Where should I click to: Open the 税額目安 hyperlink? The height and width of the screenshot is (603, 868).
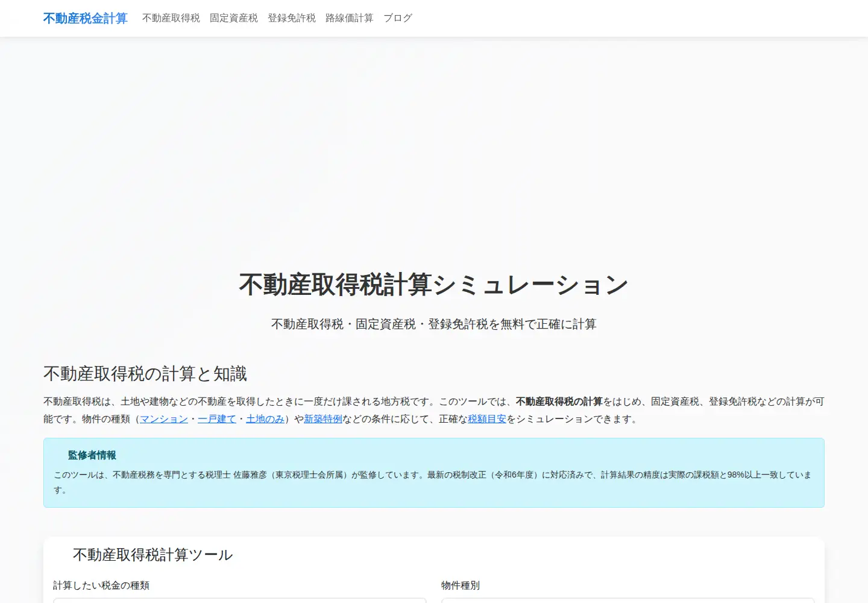tap(487, 419)
